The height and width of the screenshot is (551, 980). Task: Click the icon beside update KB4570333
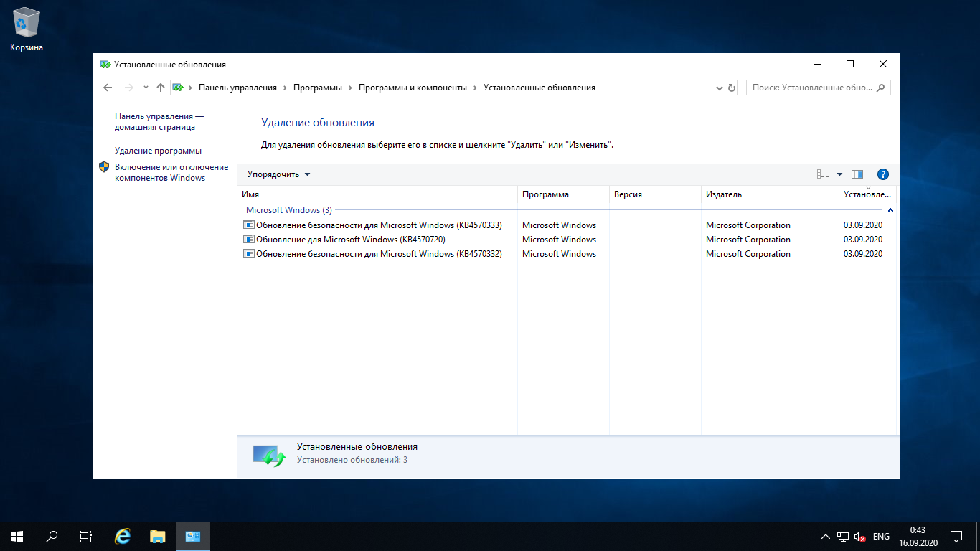click(249, 225)
